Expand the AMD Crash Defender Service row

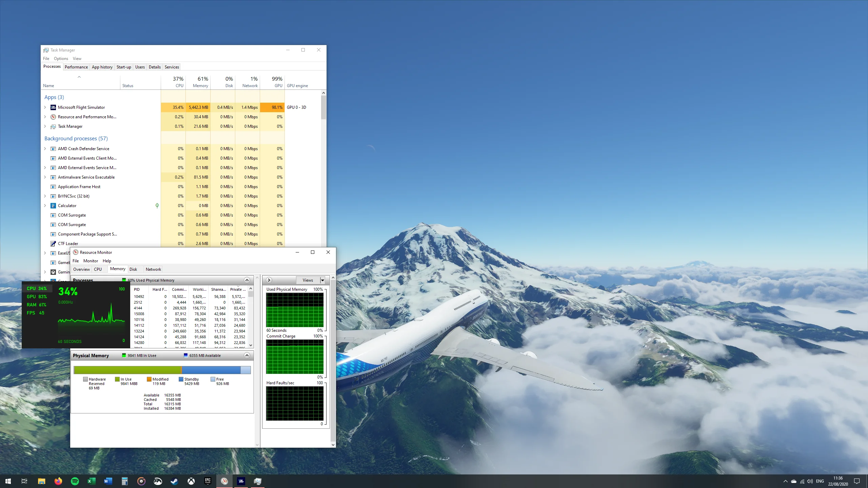(x=45, y=149)
